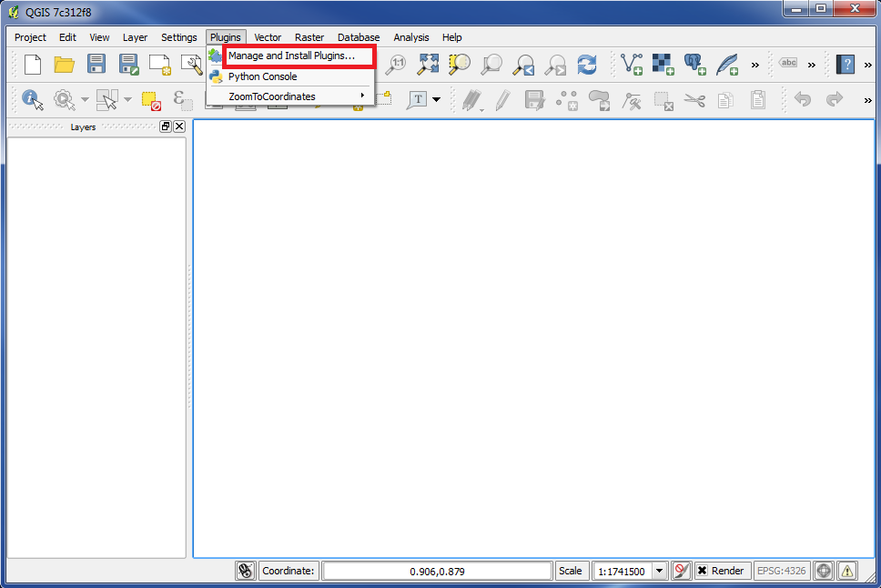Click the Zoom to Layer magnifier icon
The image size is (881, 588).
[x=491, y=65]
